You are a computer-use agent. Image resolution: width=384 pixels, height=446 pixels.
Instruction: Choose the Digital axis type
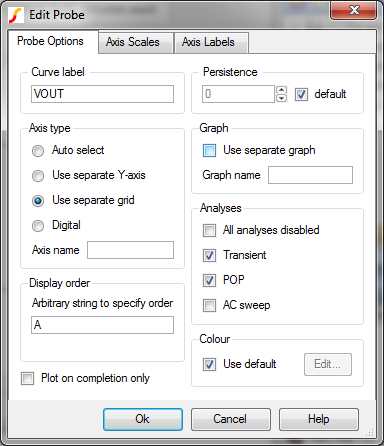tap(38, 226)
